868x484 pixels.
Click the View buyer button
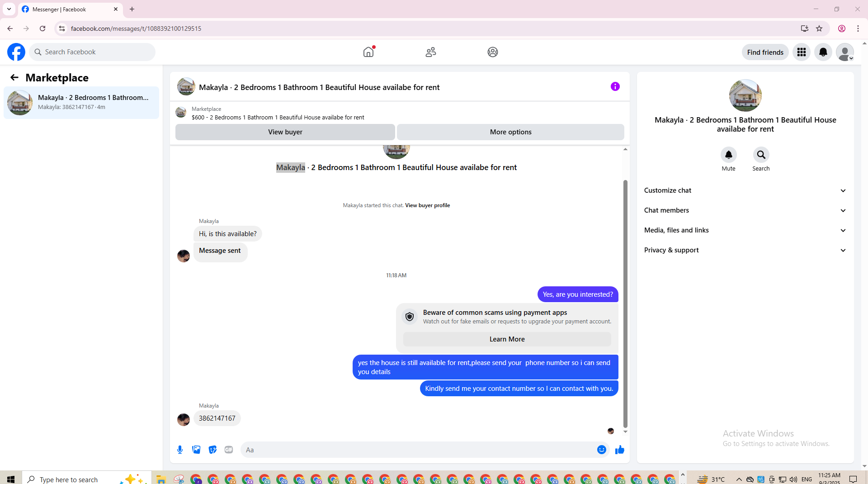point(285,132)
